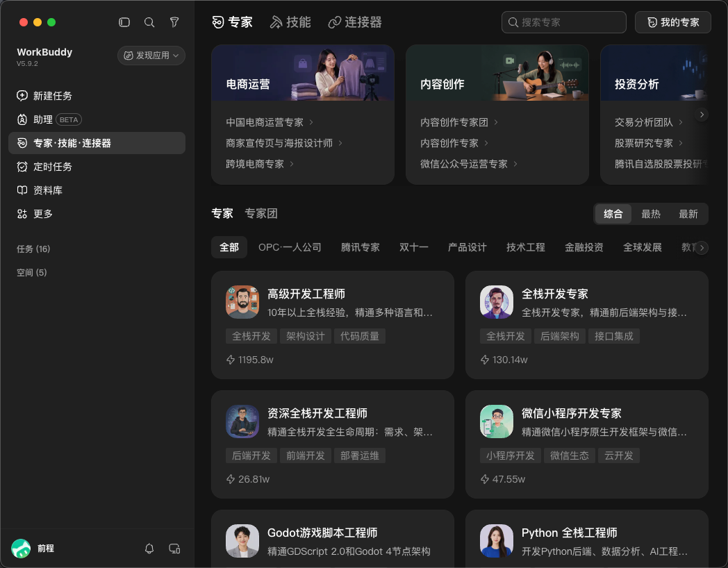The width and height of the screenshot is (728, 568).
Task: Click the 接口集成 tag
Action: [x=614, y=336]
